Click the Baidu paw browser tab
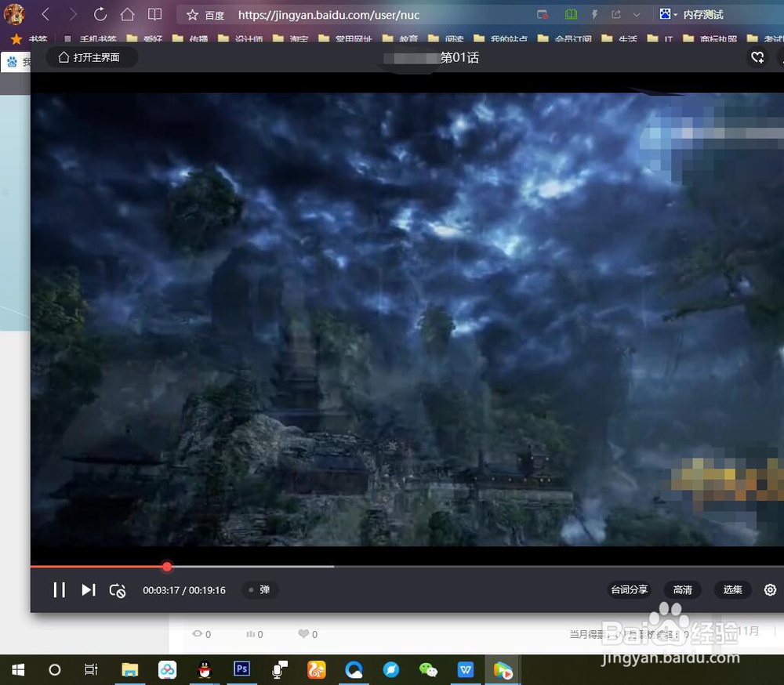 (16, 62)
